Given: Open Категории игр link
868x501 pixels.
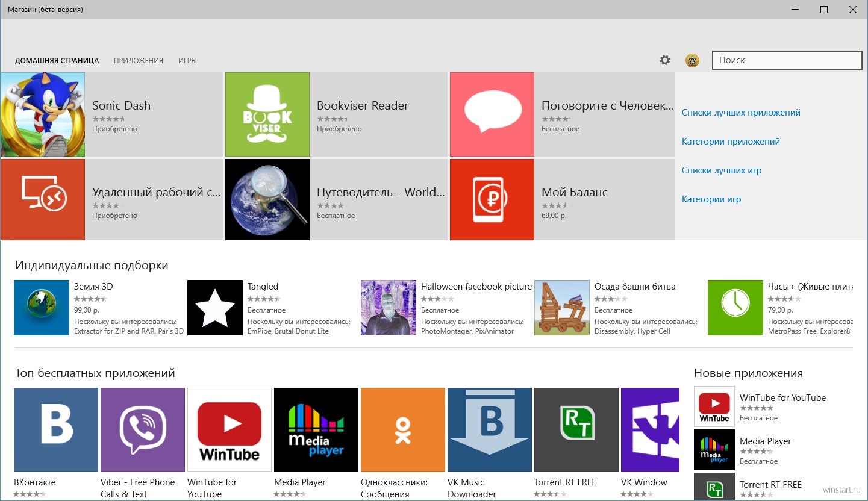Looking at the screenshot, I should [x=711, y=199].
